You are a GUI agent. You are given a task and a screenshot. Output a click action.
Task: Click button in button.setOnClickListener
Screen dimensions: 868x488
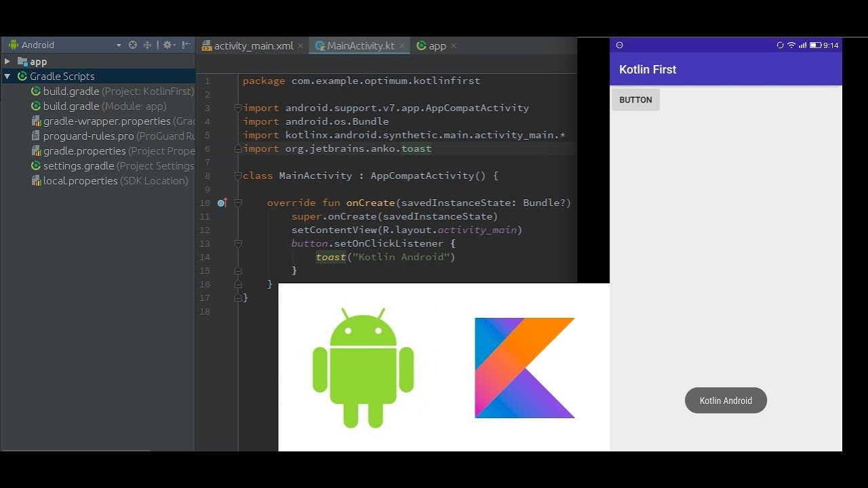pos(310,243)
